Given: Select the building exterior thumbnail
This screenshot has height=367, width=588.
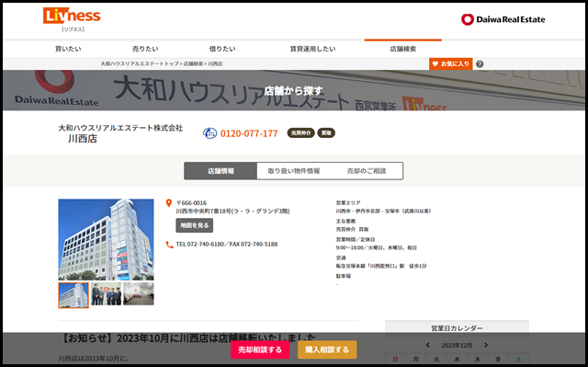Looking at the screenshot, I should click(x=73, y=295).
